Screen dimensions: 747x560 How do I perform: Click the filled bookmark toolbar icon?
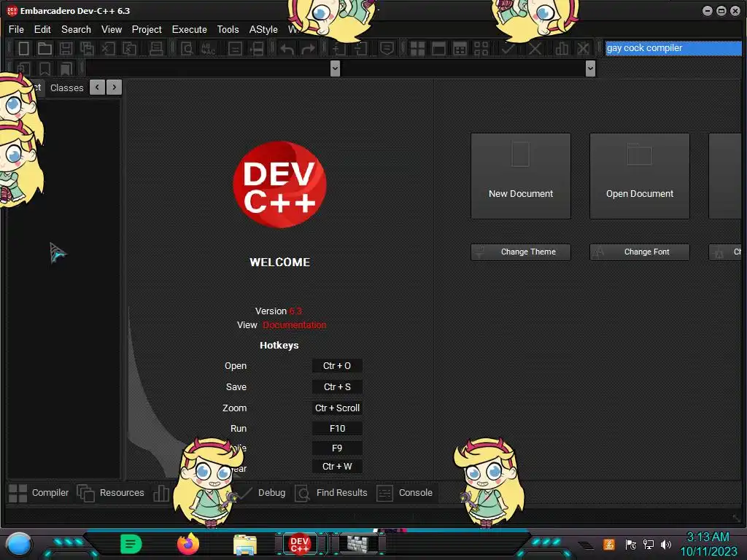pos(66,69)
